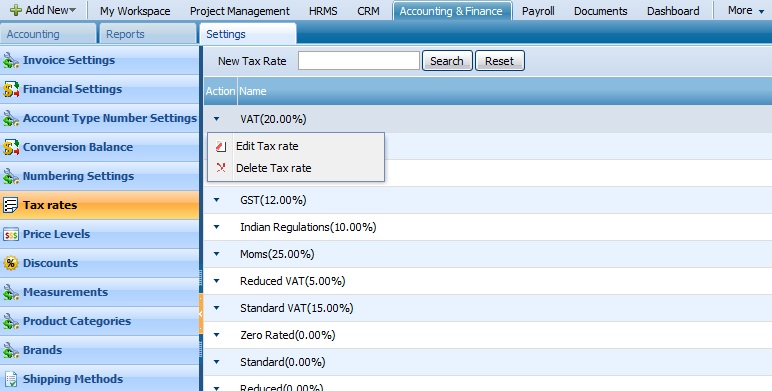Switch to the Accounting sub-tab

tap(48, 34)
